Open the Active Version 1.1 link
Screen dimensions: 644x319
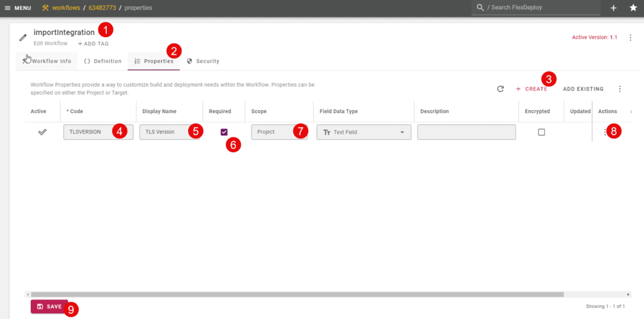pos(594,37)
